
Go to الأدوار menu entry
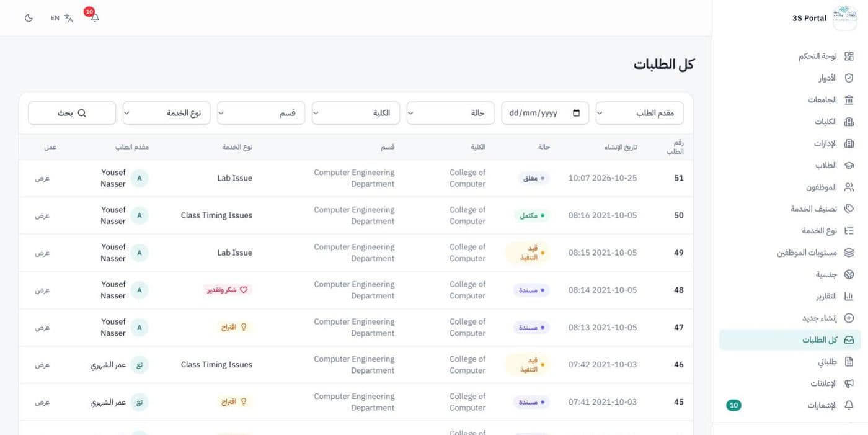tap(790, 78)
